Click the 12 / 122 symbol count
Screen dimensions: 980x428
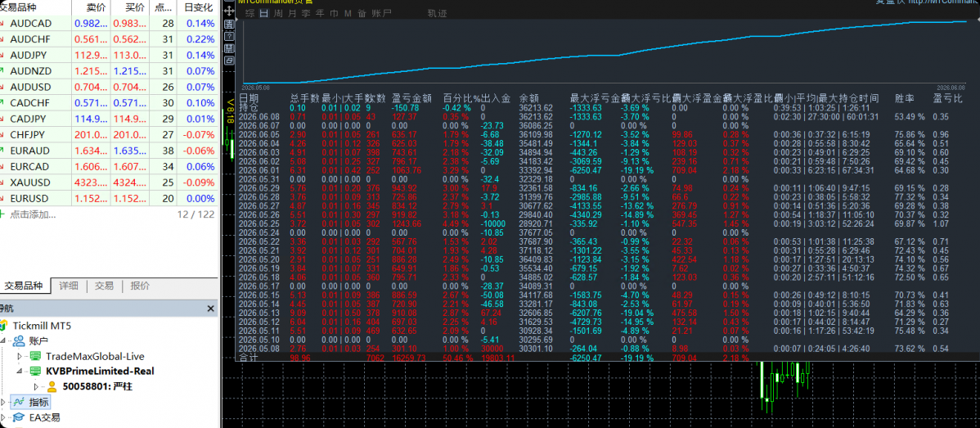[196, 214]
